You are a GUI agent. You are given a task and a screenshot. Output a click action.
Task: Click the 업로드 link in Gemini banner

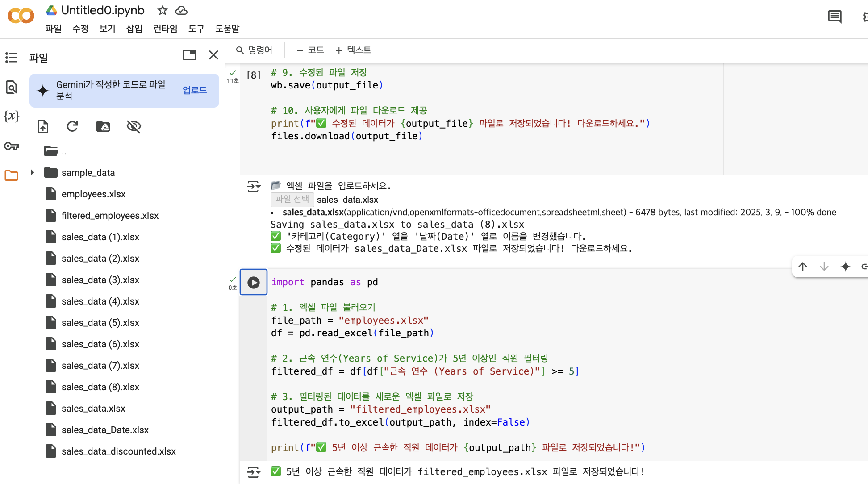pos(195,90)
